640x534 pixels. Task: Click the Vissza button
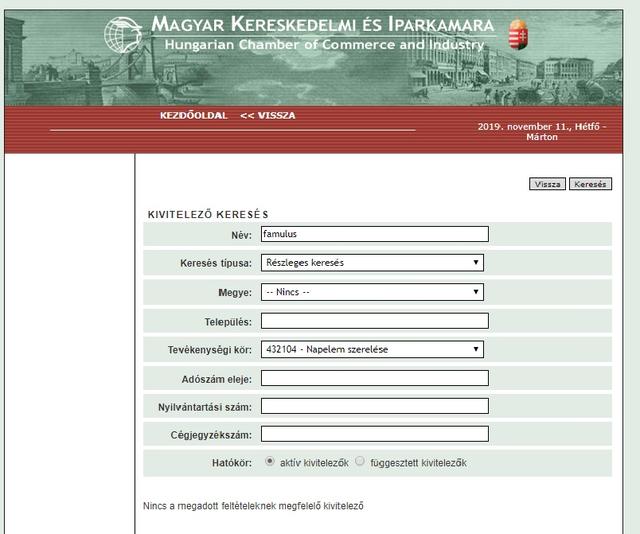547,184
